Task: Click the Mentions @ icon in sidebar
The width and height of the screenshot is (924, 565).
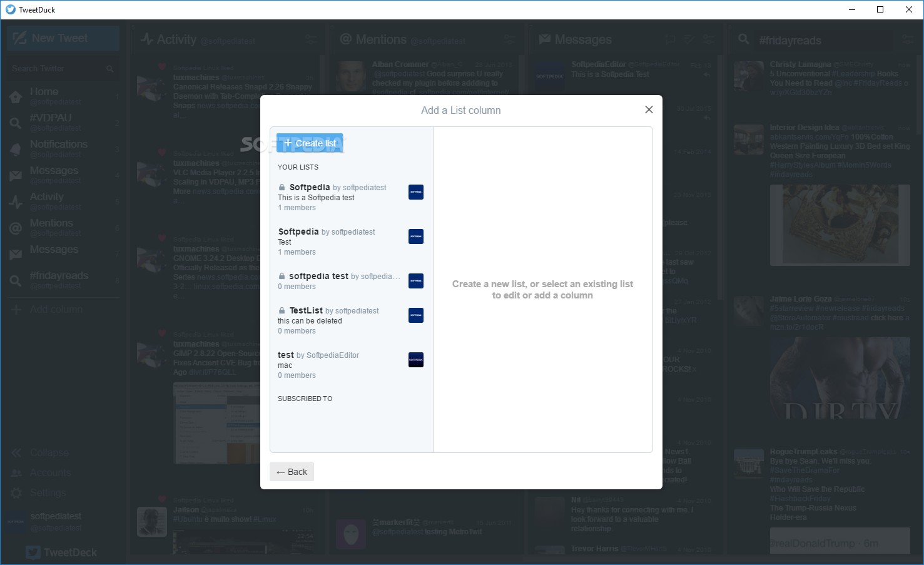Action: tap(16, 228)
